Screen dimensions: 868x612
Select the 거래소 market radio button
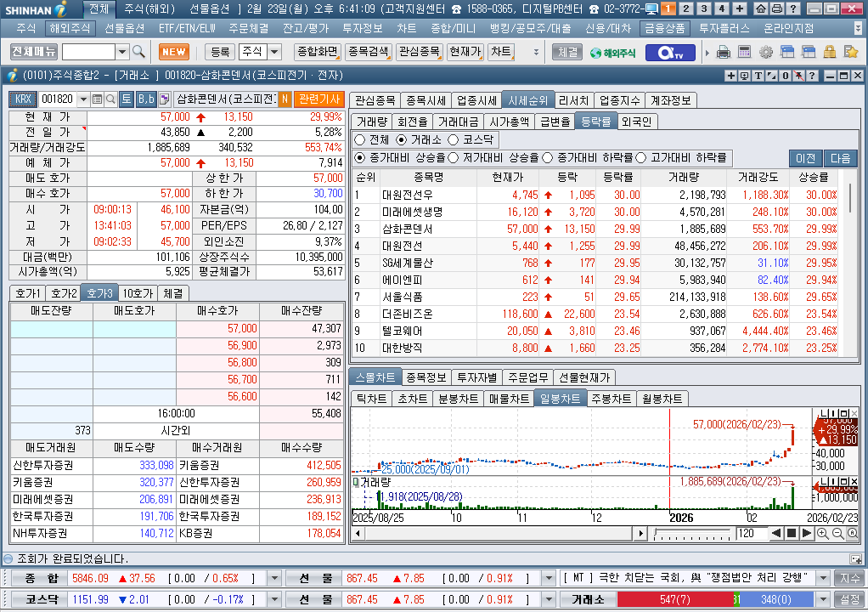pyautogui.click(x=402, y=140)
